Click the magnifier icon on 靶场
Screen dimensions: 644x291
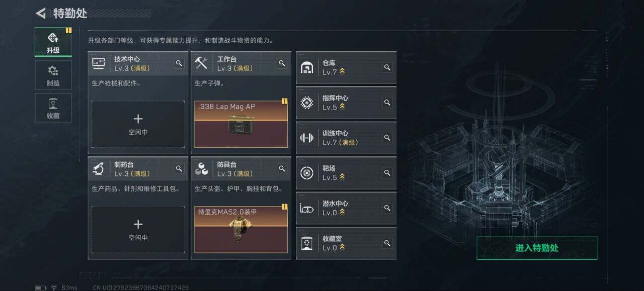tap(387, 173)
